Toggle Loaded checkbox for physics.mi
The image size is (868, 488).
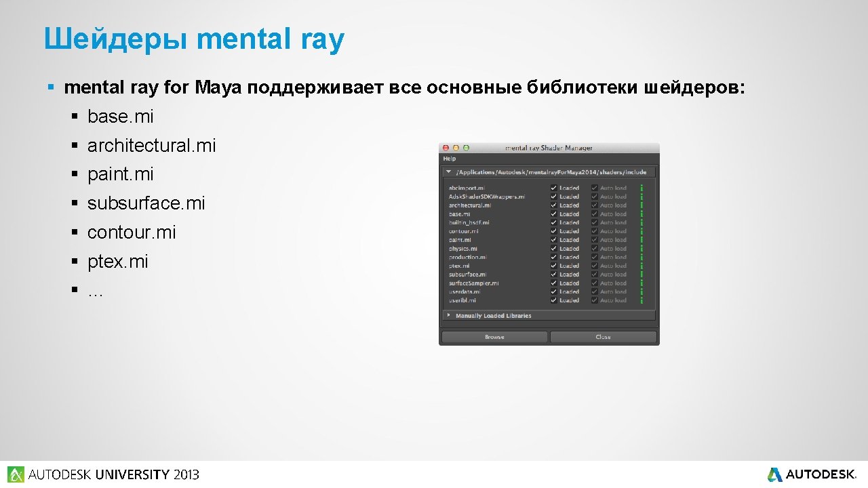(554, 249)
